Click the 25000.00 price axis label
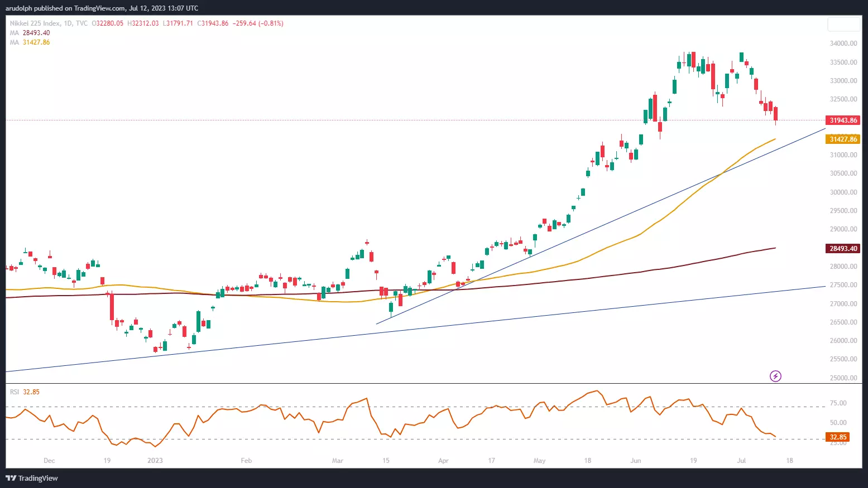The height and width of the screenshot is (488, 868). [843, 378]
